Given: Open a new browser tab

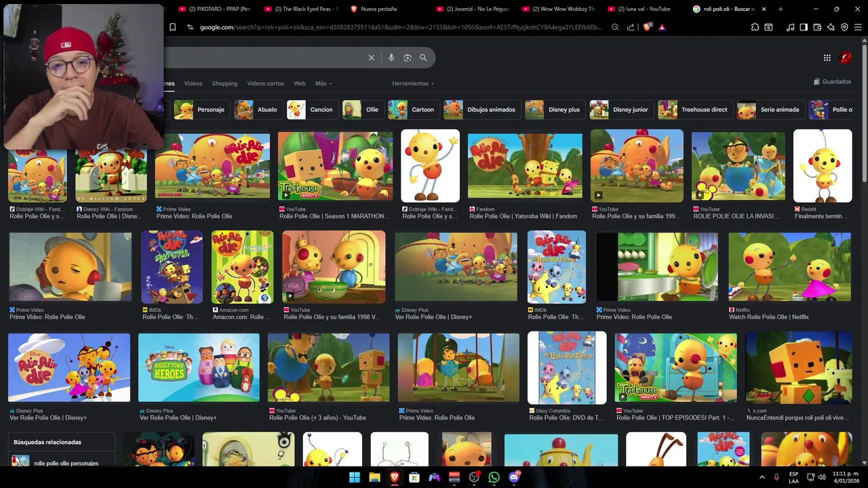Looking at the screenshot, I should 781,9.
